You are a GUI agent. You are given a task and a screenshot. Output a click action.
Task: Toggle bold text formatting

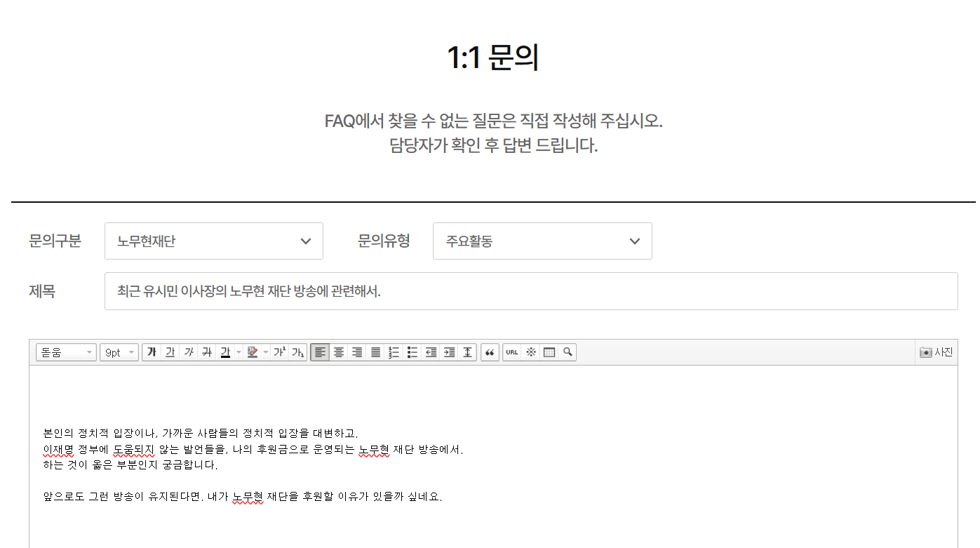point(152,352)
